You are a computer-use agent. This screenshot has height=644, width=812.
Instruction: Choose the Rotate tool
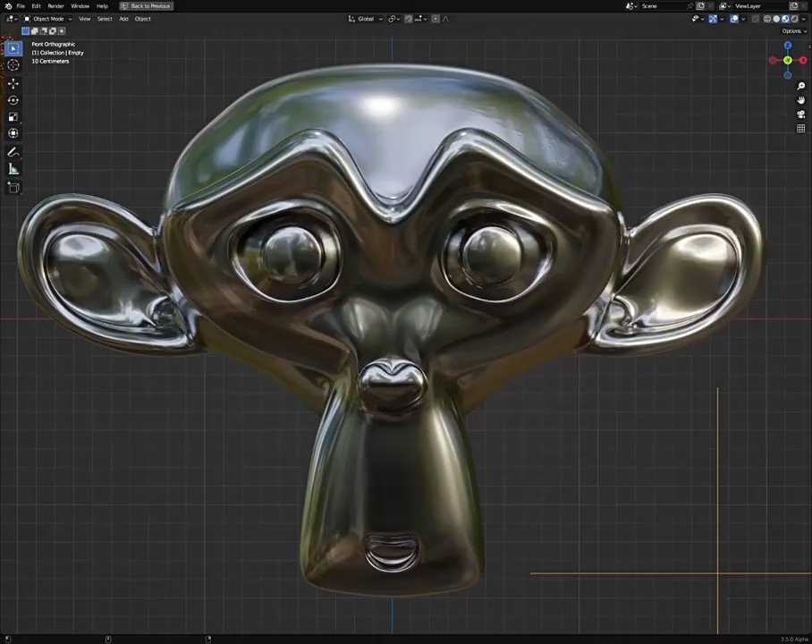[x=13, y=100]
